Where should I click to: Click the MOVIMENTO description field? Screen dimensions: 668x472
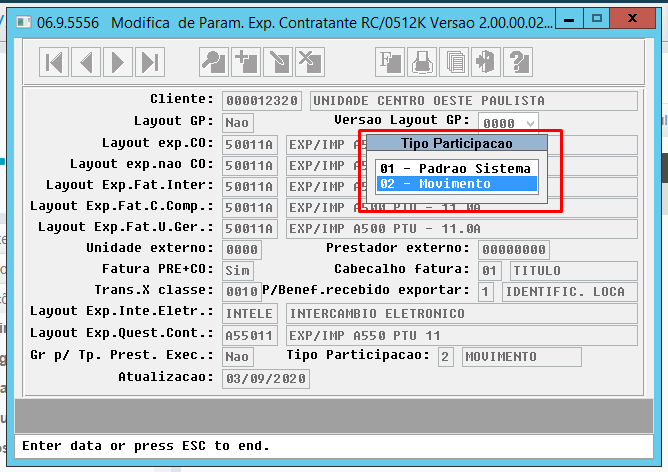click(x=522, y=357)
